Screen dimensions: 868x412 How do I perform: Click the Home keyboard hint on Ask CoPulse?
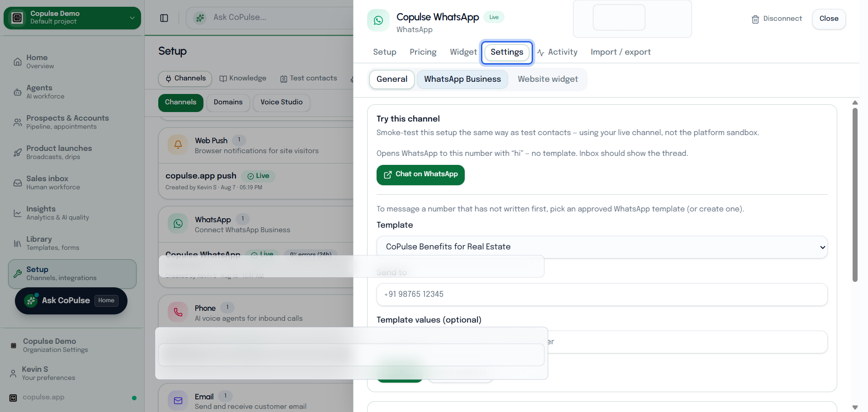[x=106, y=301]
